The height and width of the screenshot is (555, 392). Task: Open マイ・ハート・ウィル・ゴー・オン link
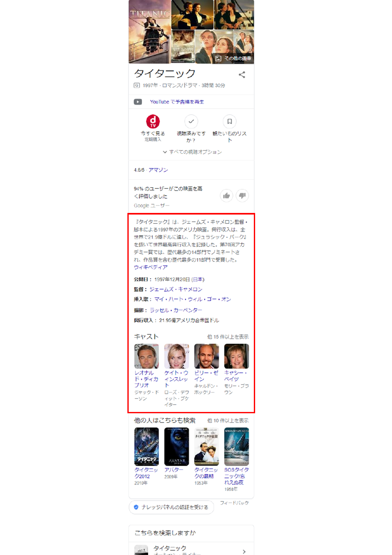coord(193,299)
